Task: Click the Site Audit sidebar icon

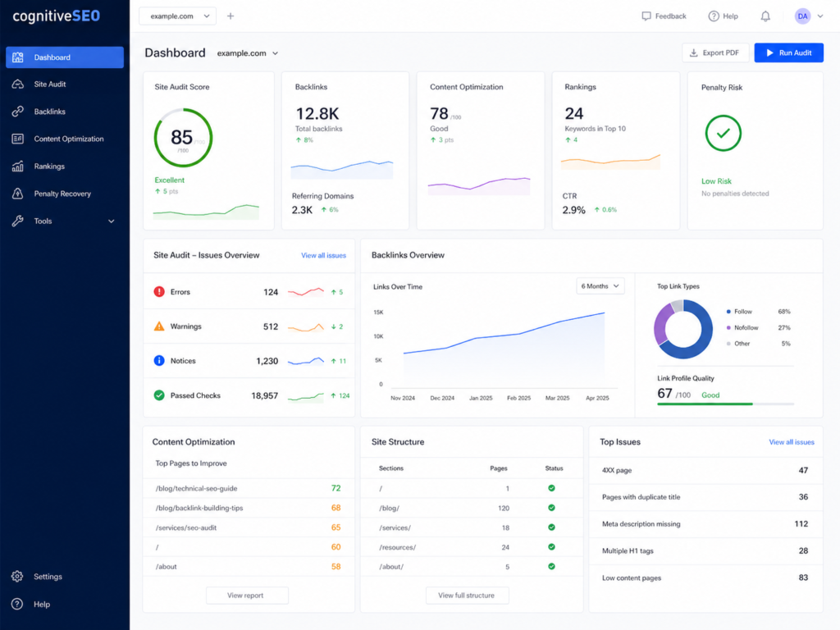Action: pos(18,84)
